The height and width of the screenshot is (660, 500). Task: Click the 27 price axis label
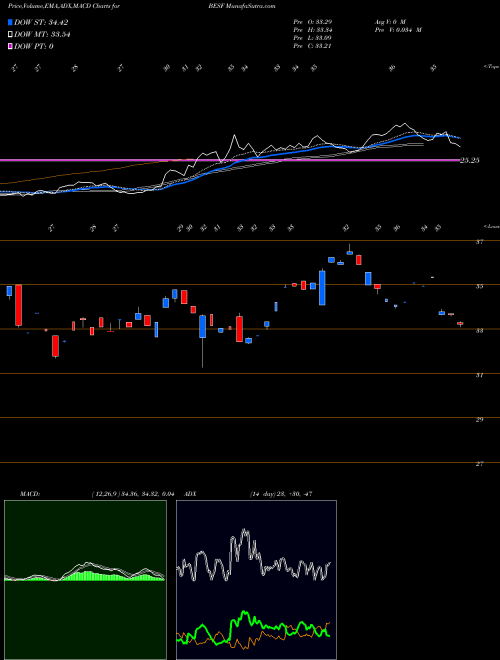[x=479, y=464]
